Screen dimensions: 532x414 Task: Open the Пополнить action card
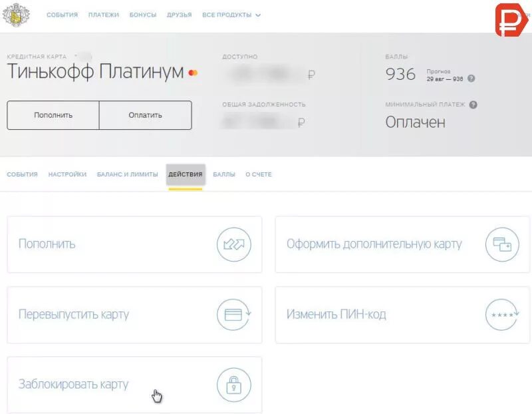pyautogui.click(x=134, y=244)
